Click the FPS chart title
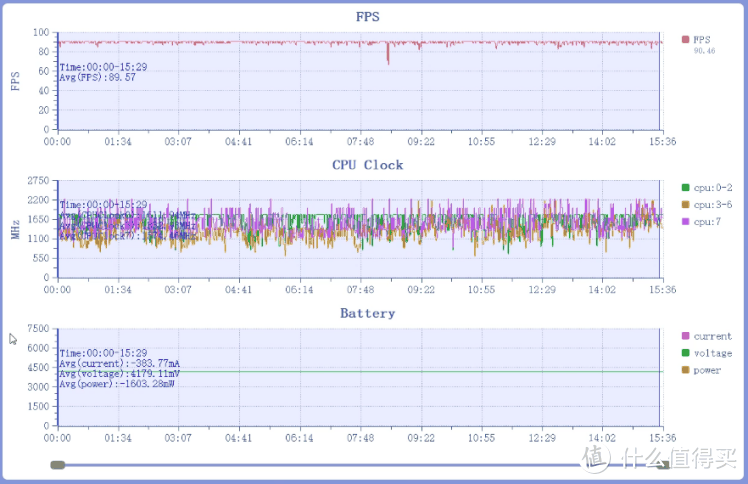Viewport: 748px width, 484px height. pos(367,17)
